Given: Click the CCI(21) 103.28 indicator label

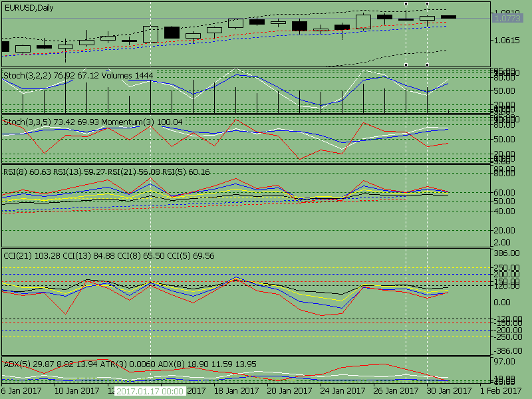Looking at the screenshot, I should (32, 256).
